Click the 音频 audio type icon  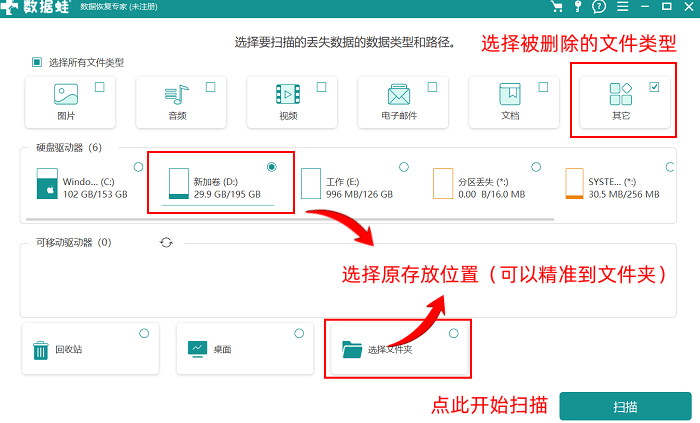pos(177,96)
